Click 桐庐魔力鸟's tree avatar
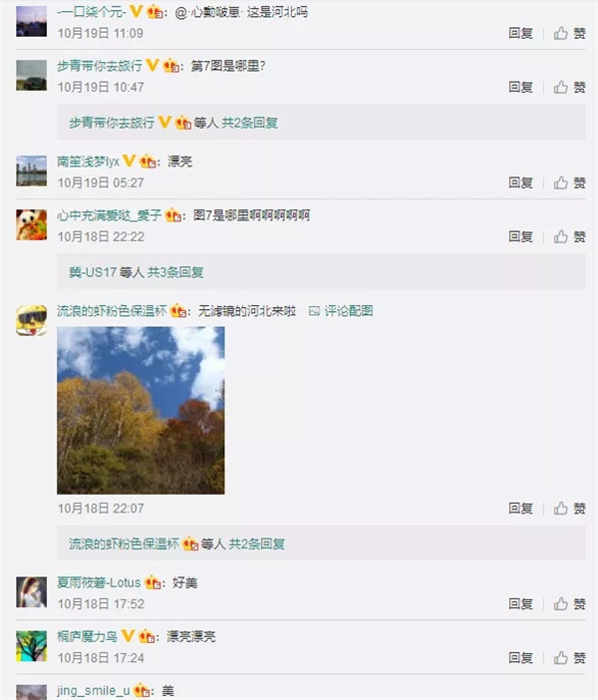This screenshot has width=598, height=700. tap(31, 646)
